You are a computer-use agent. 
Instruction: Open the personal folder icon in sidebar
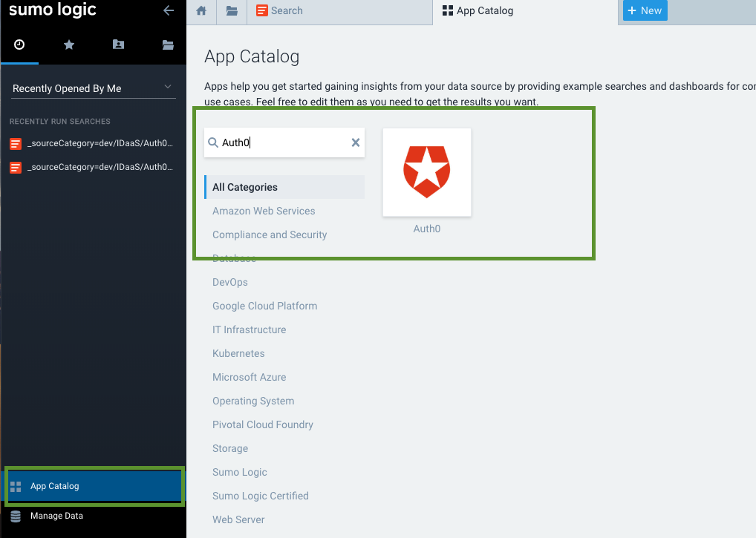point(118,45)
